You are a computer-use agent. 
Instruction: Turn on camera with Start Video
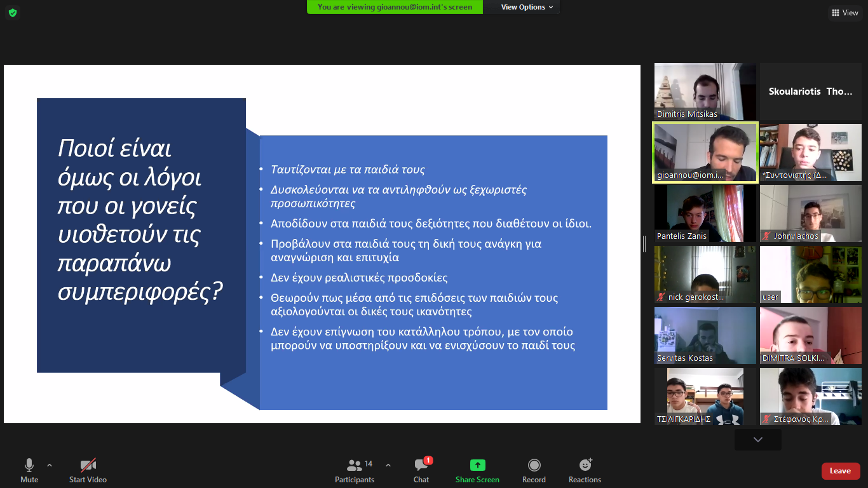88,471
